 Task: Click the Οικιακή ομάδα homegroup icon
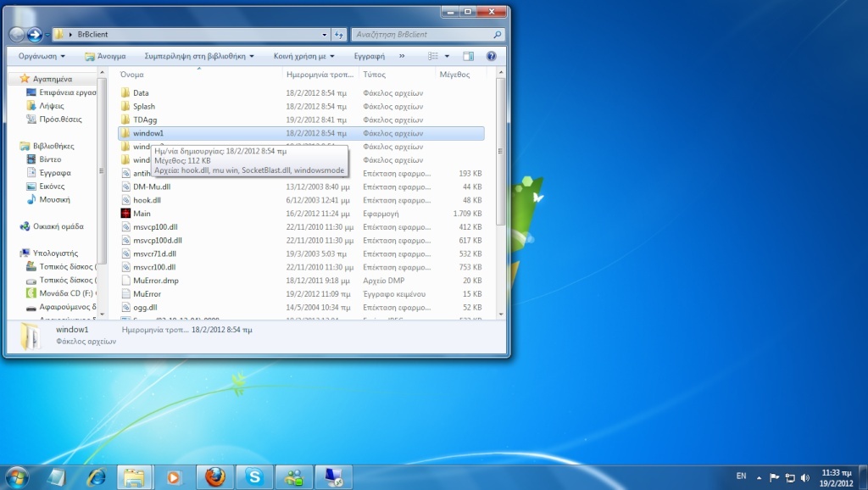(x=25, y=226)
